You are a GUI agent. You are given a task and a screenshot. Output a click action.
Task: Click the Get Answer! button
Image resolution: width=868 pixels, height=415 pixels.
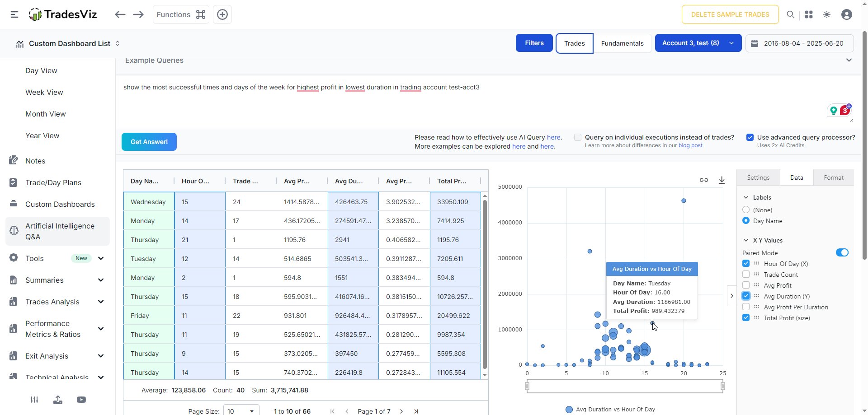point(149,142)
